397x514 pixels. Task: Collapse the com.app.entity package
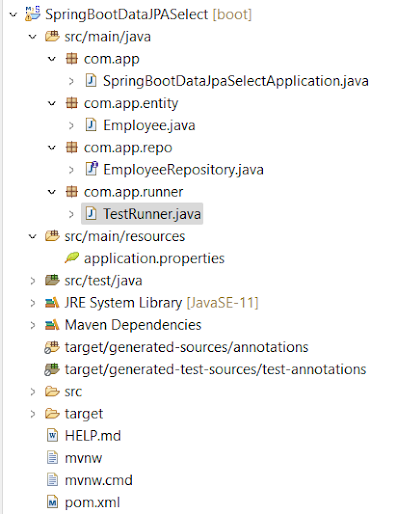tap(52, 103)
